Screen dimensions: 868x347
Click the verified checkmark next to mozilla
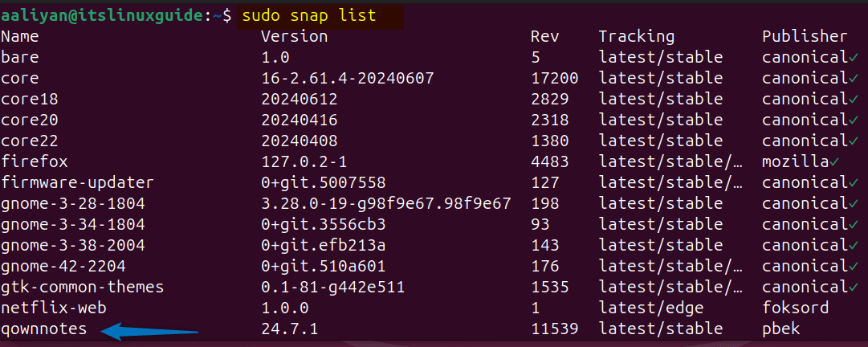coord(834,163)
